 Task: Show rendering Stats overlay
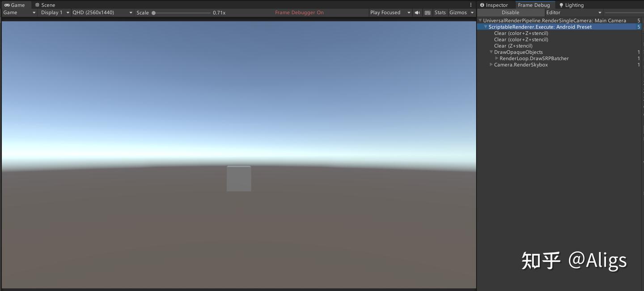(440, 12)
